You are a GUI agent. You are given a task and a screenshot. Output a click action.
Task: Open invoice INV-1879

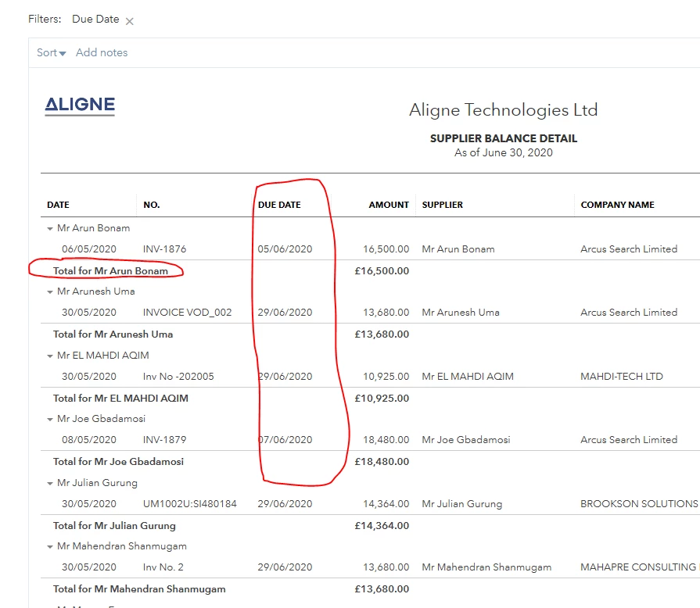165,440
